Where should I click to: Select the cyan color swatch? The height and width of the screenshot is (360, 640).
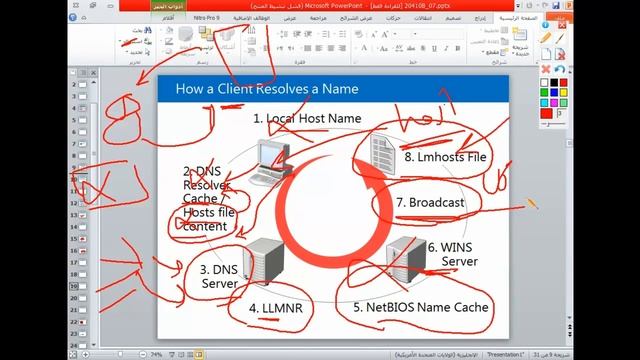[x=544, y=103]
